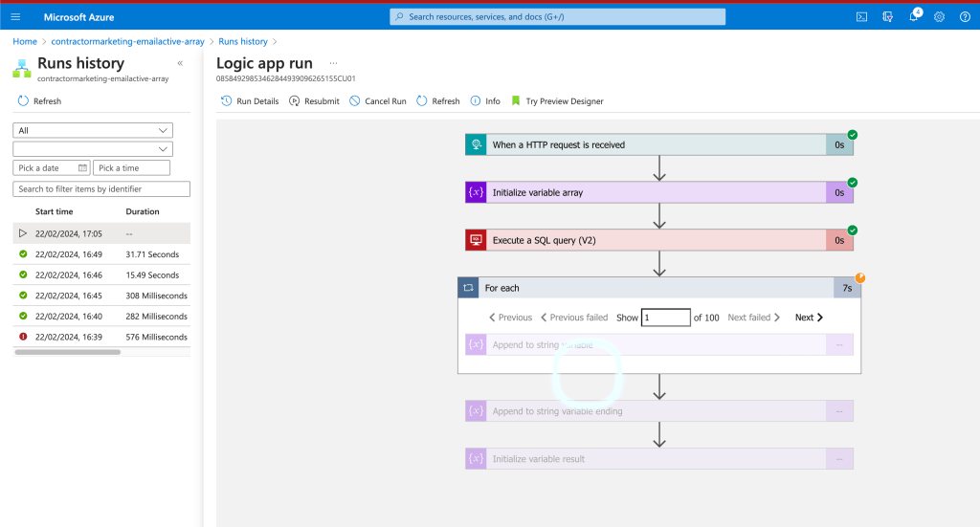Click Refresh in the Logic app run toolbar
Screen dimensions: 980x527
(438, 101)
